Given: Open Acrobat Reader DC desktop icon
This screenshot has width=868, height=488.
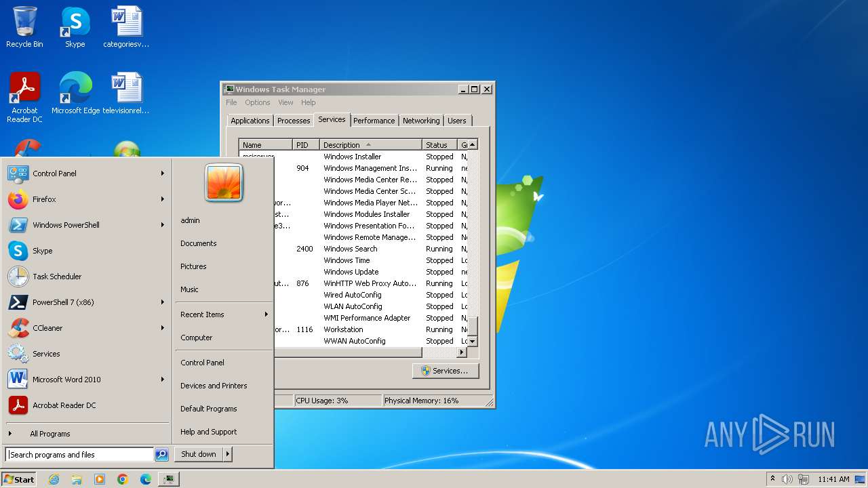Looking at the screenshot, I should (24, 98).
